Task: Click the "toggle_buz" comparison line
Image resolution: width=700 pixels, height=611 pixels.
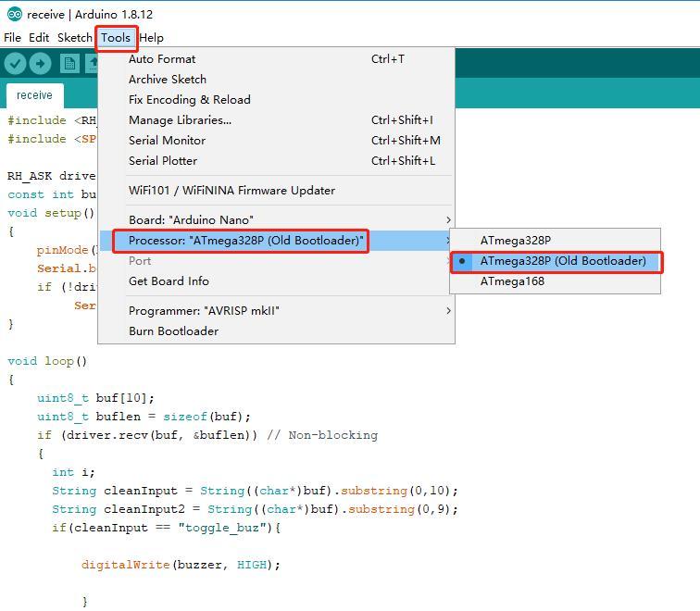Action: pyautogui.click(x=166, y=528)
